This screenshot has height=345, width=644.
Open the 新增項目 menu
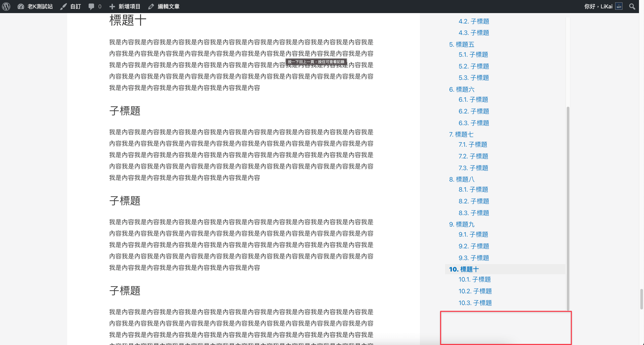click(x=129, y=6)
